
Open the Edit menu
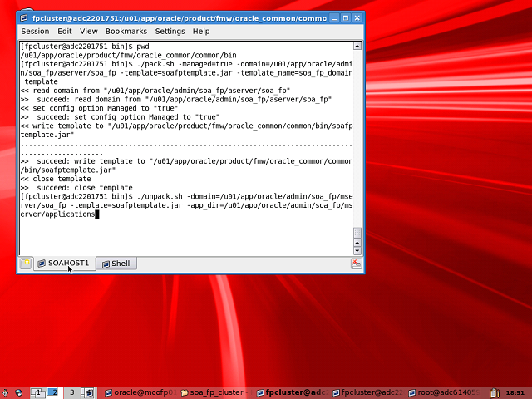tap(65, 32)
